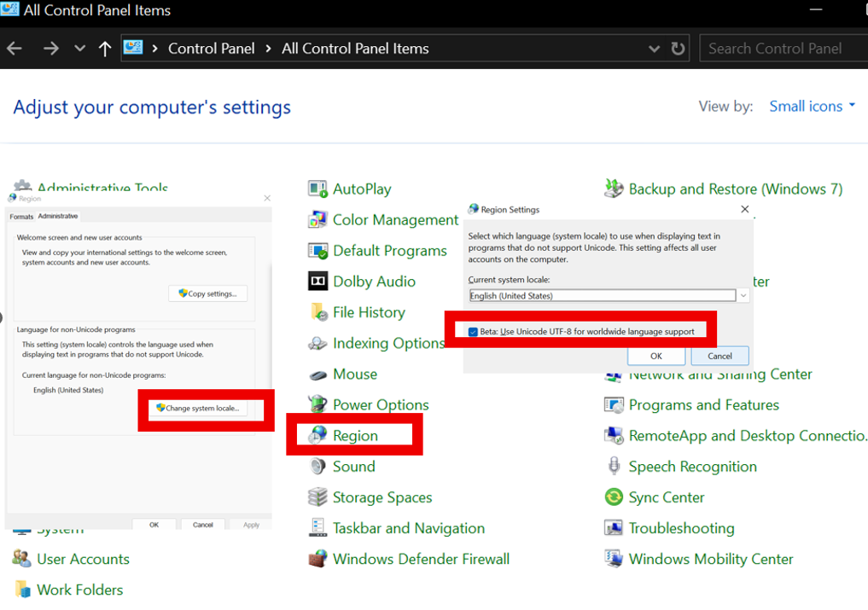The height and width of the screenshot is (610, 868).
Task: Click Cancel in Region Settings dialog
Action: (719, 356)
